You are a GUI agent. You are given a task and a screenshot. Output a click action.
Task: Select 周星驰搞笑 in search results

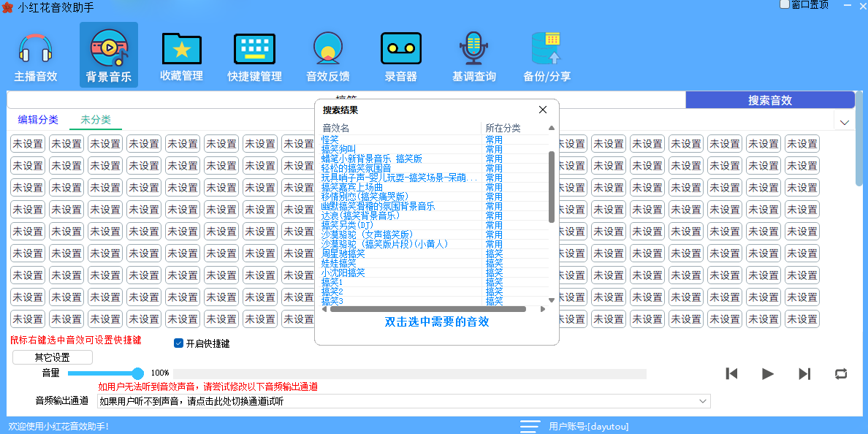coord(343,254)
